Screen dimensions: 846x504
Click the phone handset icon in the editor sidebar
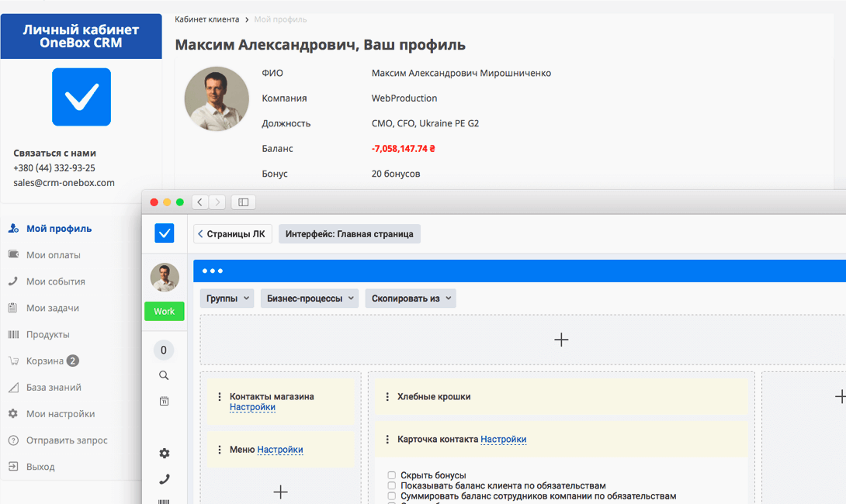click(165, 479)
